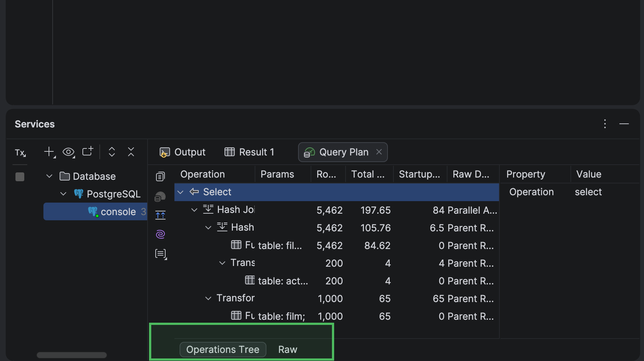Switch to the Operations Tree view
The width and height of the screenshot is (644, 361).
click(x=223, y=350)
